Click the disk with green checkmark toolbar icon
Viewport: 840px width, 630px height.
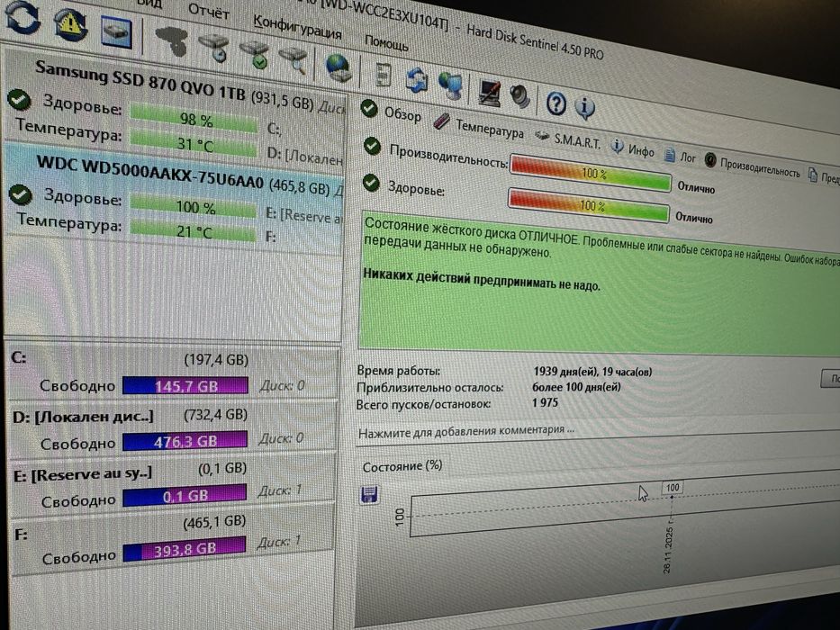255,55
